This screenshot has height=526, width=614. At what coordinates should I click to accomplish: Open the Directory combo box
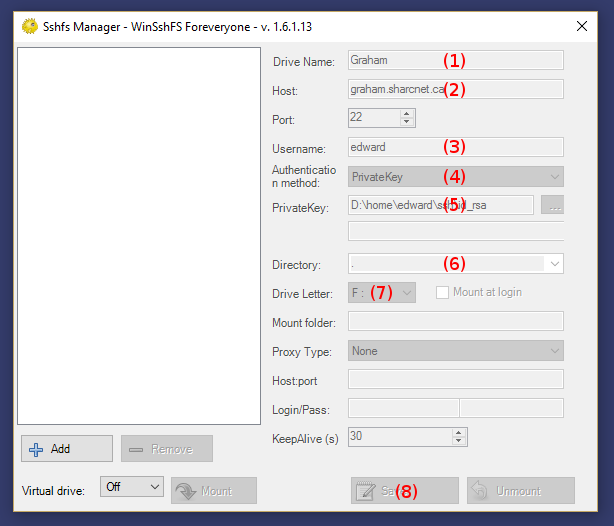pos(455,264)
